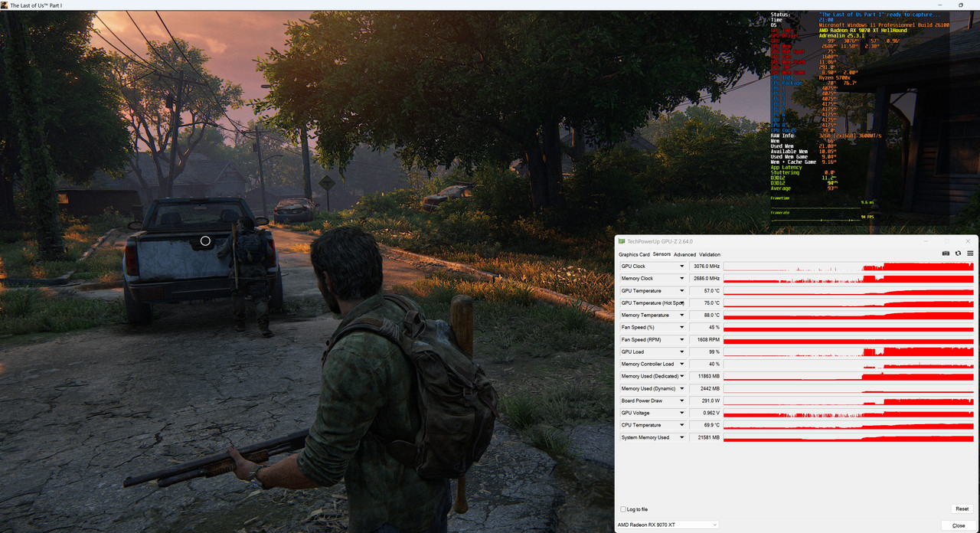Image resolution: width=980 pixels, height=533 pixels.
Task: Click the 11863 MB dedicated memory value
Action: pyautogui.click(x=705, y=376)
